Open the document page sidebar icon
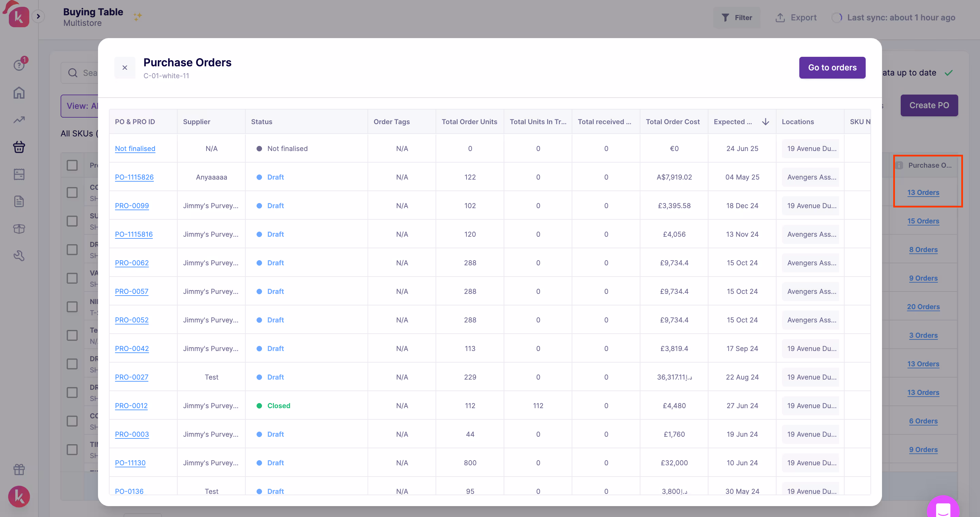The height and width of the screenshot is (517, 980). click(x=19, y=201)
